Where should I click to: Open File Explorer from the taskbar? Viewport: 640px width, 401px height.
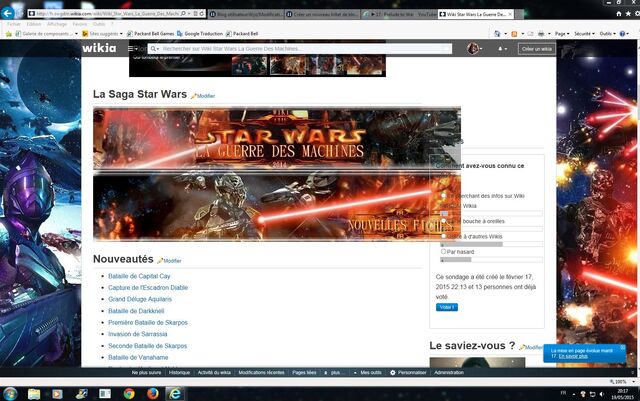(x=34, y=394)
